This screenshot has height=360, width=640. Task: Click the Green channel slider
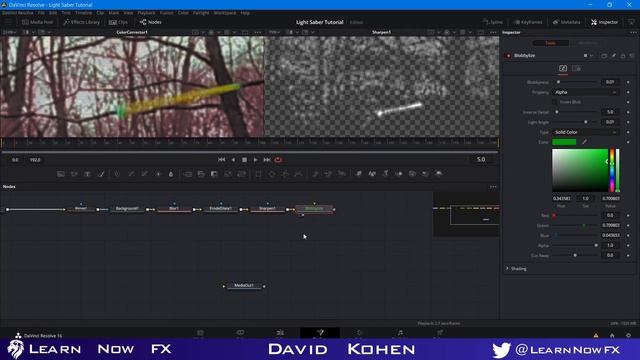[x=575, y=225]
